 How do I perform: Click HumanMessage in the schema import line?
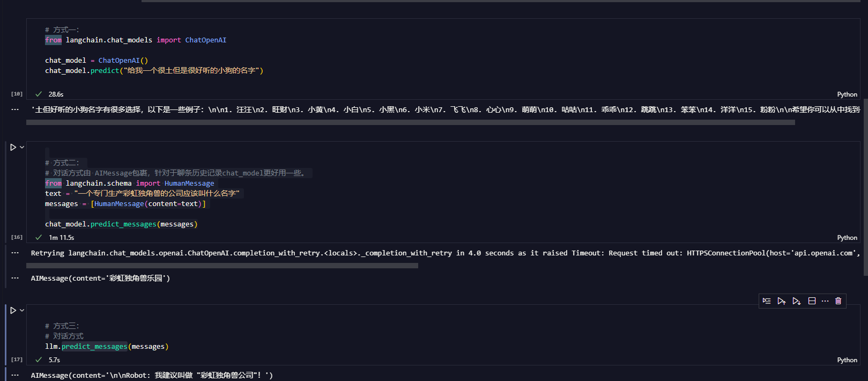(189, 184)
